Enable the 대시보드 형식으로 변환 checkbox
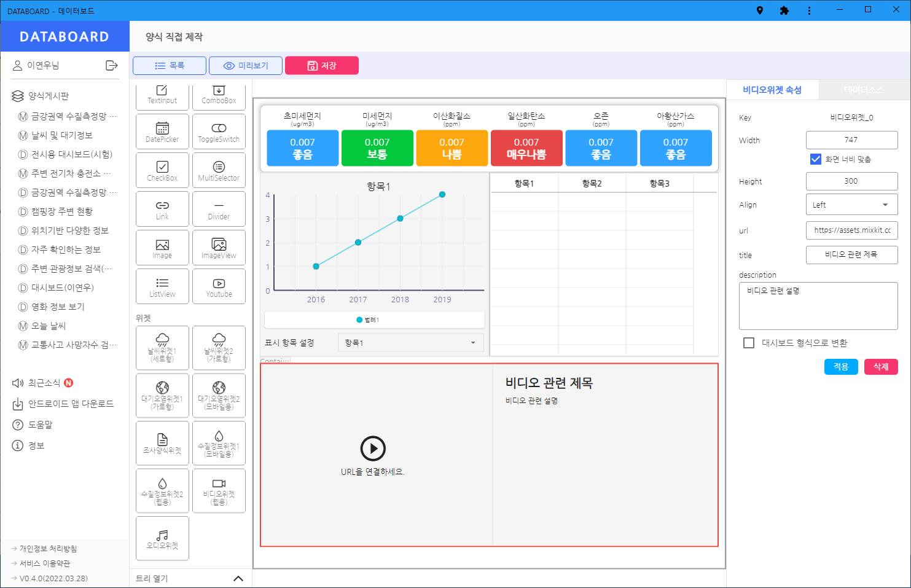 pos(749,343)
